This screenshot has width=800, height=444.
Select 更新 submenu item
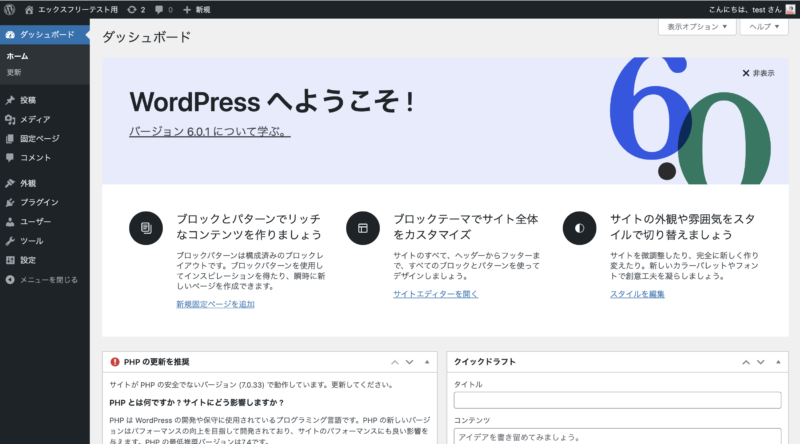point(14,72)
